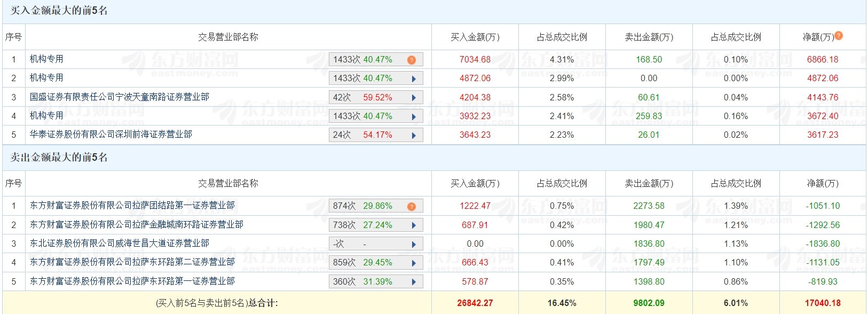868x314 pixels.
Task: Click the ratio cell 4.31%
Action: tap(562, 60)
